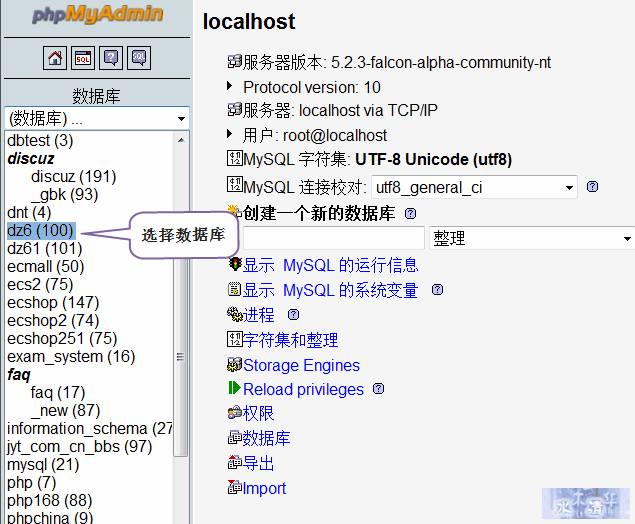Click help icon next to 进程
This screenshot has width=635, height=524.
[293, 315]
